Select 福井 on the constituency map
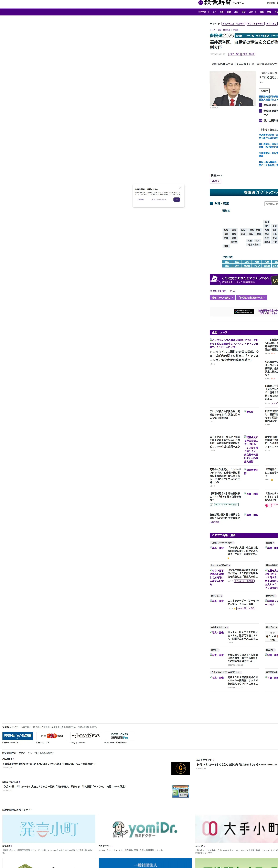The width and height of the screenshot is (278, 868). (267, 226)
